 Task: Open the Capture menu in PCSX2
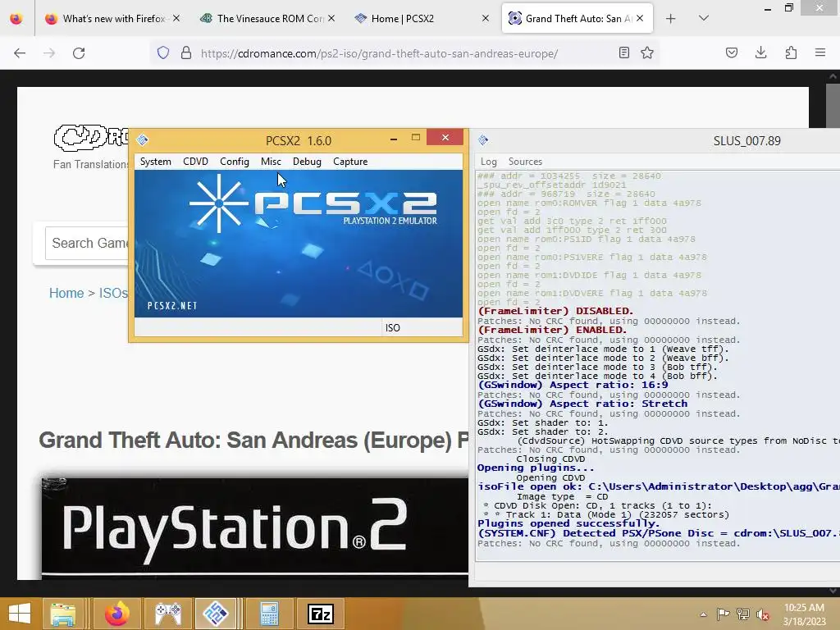click(x=350, y=162)
